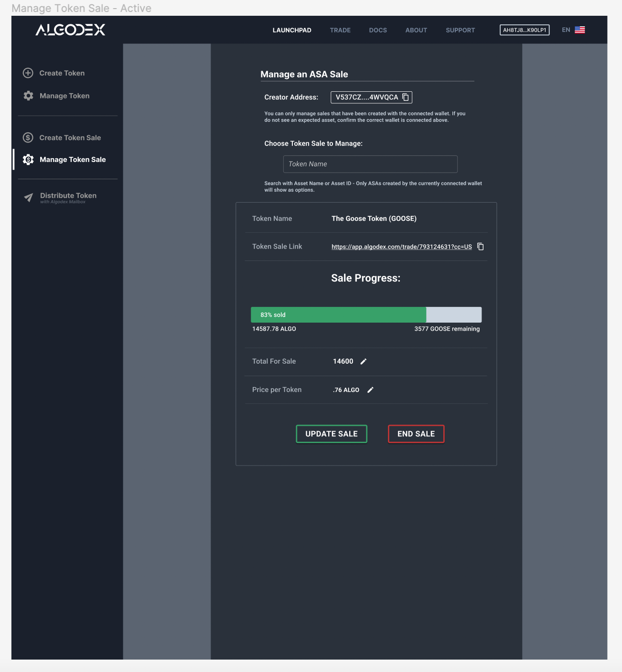Viewport: 622px width, 672px height.
Task: Click the US flag language icon
Action: (580, 30)
